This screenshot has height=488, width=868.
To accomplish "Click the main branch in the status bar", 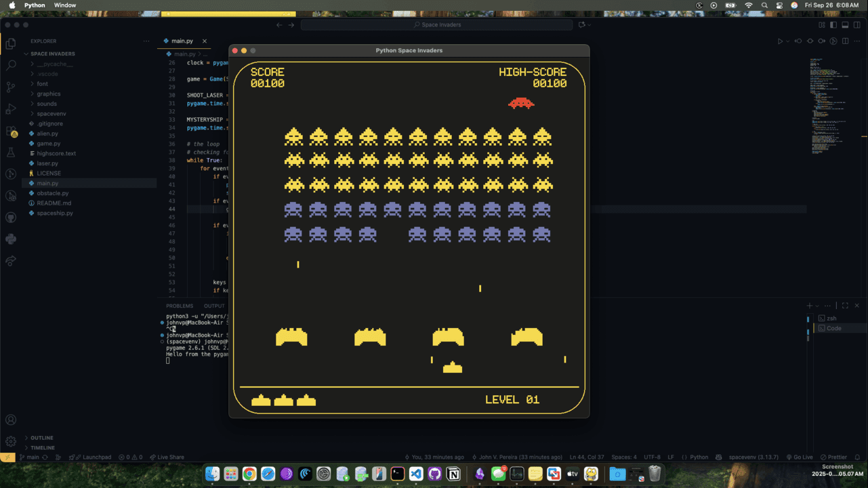I will coord(29,457).
